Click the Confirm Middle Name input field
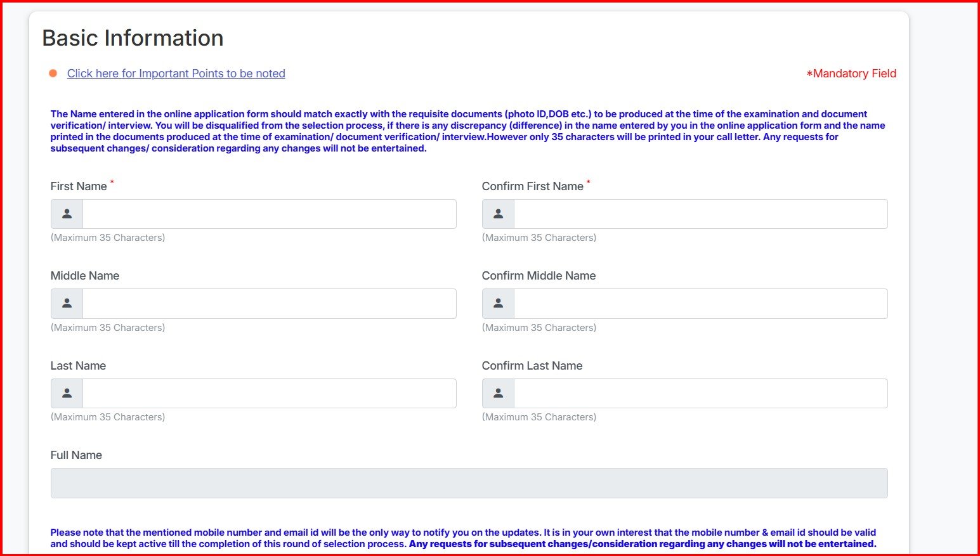The width and height of the screenshot is (980, 556). pos(700,304)
